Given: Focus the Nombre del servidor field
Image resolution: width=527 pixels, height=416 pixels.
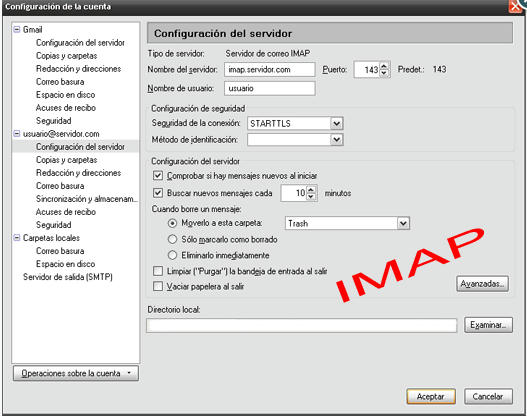Looking at the screenshot, I should click(x=270, y=70).
